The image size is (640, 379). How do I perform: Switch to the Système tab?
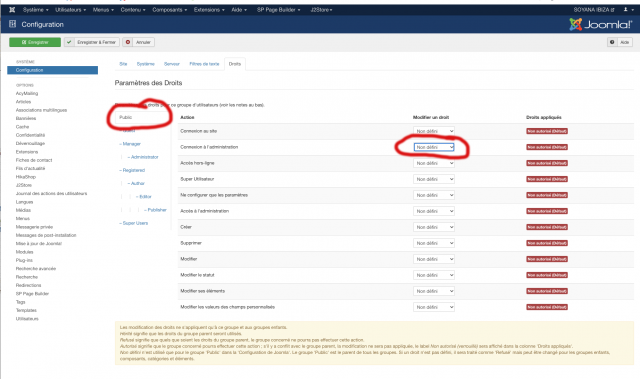[146, 64]
